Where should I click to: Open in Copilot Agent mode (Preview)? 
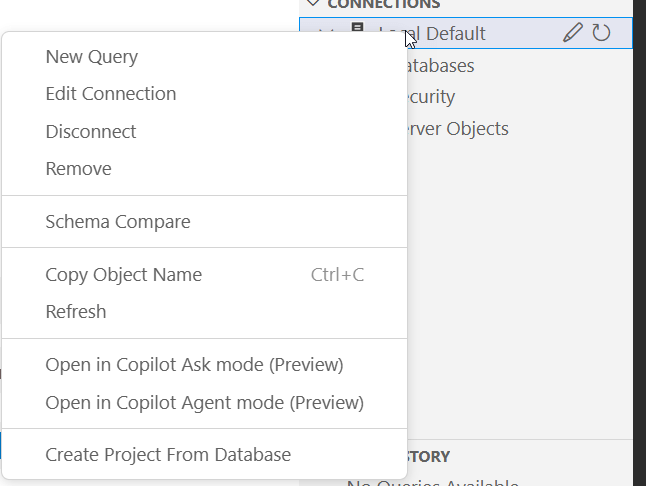(205, 403)
